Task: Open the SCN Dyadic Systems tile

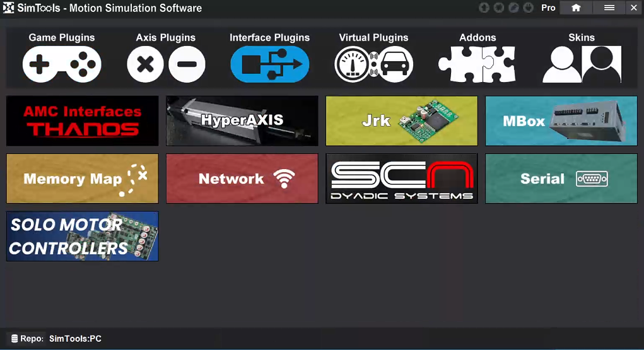Action: tap(402, 178)
